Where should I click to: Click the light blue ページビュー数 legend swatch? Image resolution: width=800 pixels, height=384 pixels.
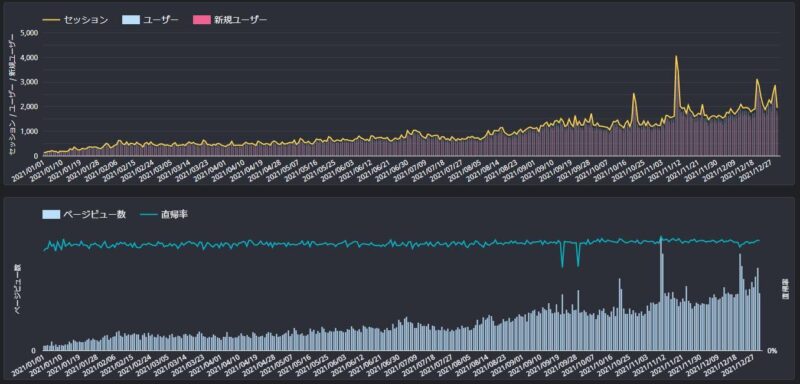click(x=51, y=215)
